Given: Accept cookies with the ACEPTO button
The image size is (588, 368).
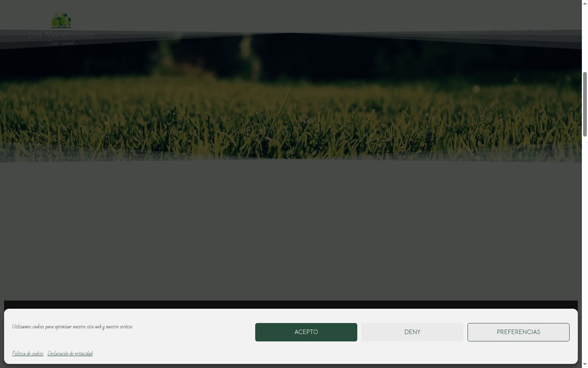Looking at the screenshot, I should (x=306, y=332).
